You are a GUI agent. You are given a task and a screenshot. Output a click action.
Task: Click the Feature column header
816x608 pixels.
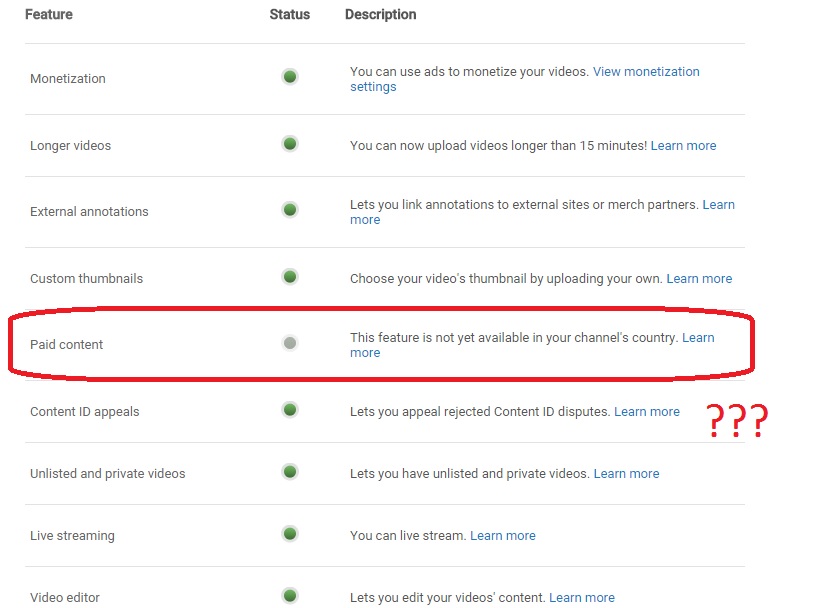coord(49,14)
